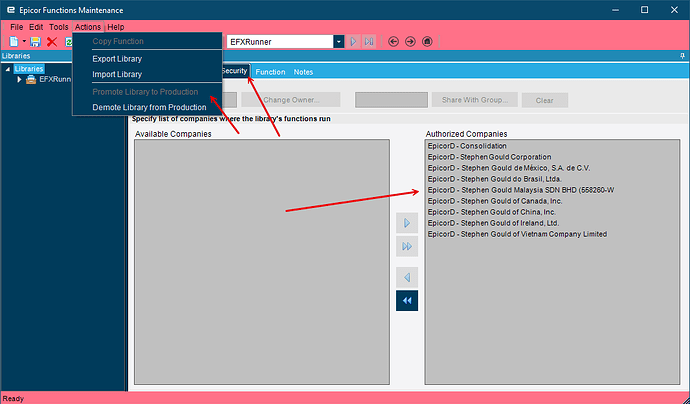Switch to the Function tab
Screen dimensions: 690x404
pyautogui.click(x=270, y=72)
